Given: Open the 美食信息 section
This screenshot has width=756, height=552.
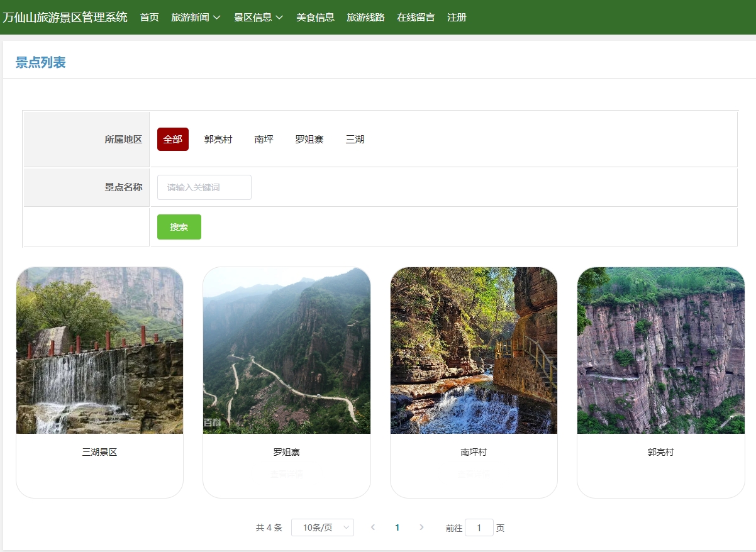Looking at the screenshot, I should click(x=315, y=18).
